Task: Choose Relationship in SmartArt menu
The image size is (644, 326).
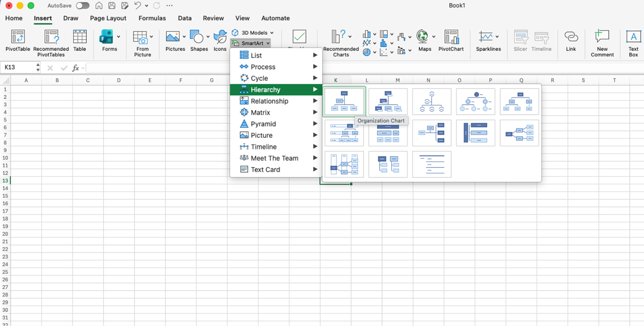Action: click(276, 101)
